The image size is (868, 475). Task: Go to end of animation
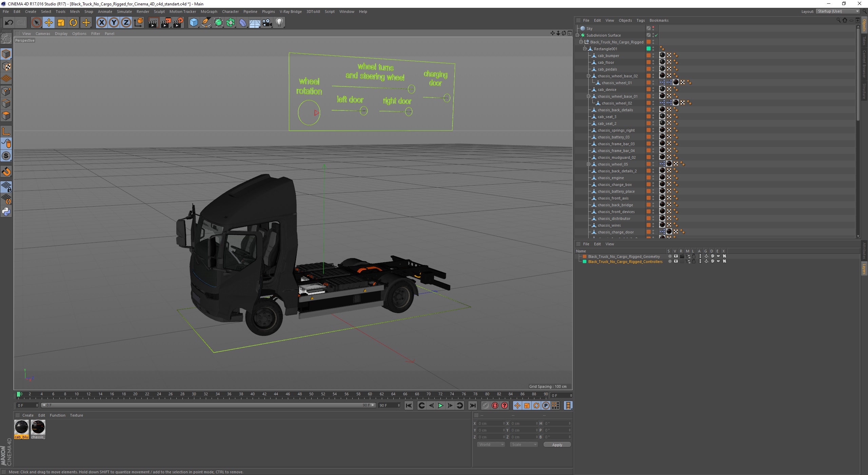473,405
